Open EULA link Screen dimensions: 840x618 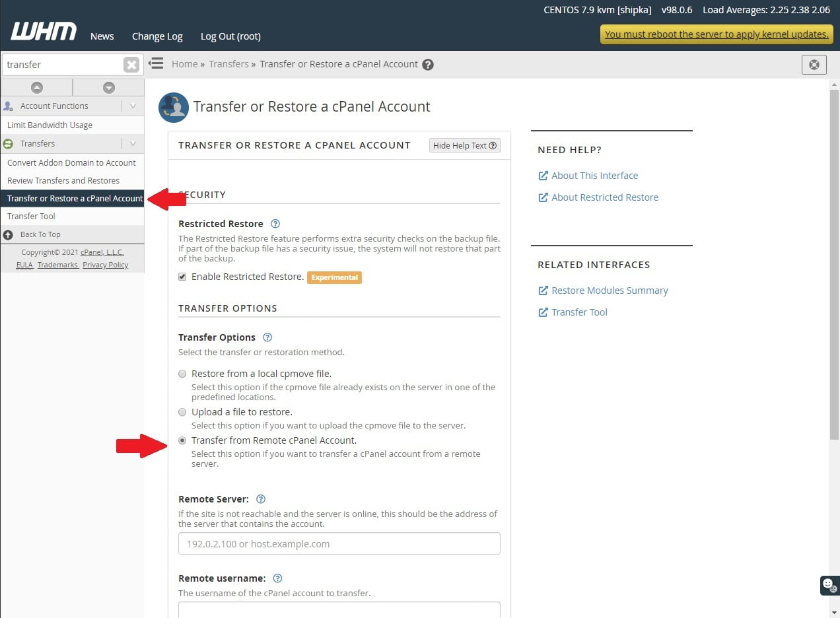point(24,265)
